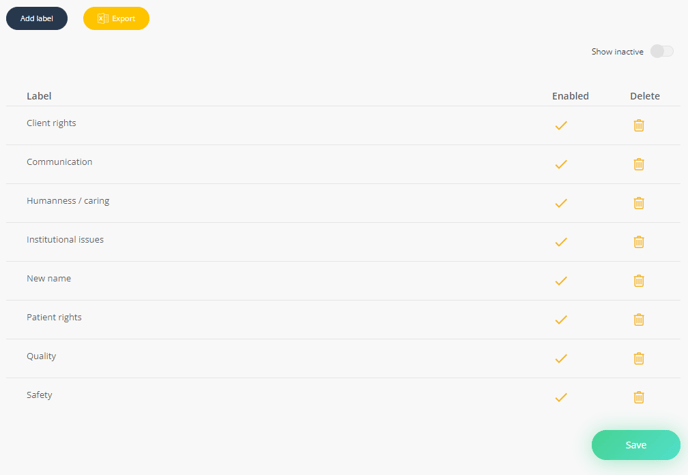
Task: Delete the Communication label
Action: click(x=638, y=164)
